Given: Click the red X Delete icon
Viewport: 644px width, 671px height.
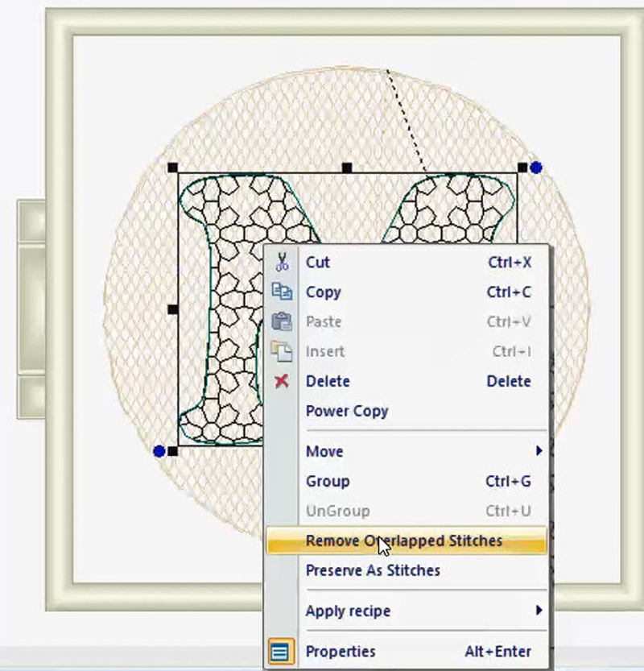Looking at the screenshot, I should [281, 381].
